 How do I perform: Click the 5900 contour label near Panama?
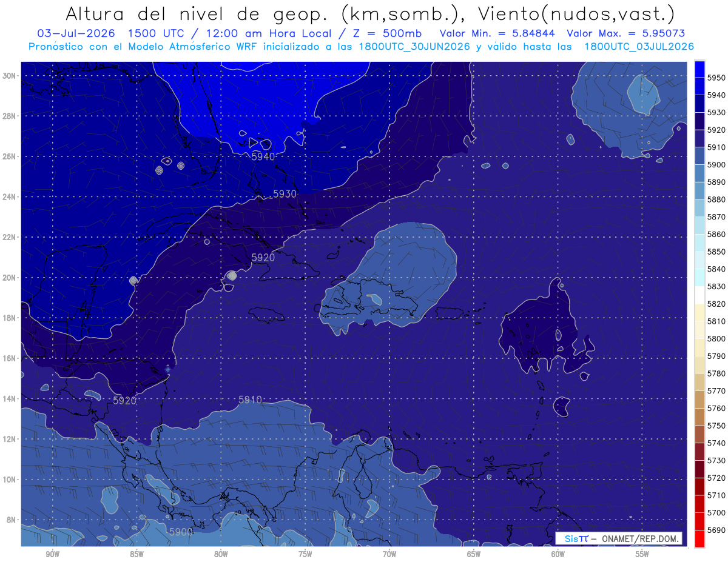point(181,532)
